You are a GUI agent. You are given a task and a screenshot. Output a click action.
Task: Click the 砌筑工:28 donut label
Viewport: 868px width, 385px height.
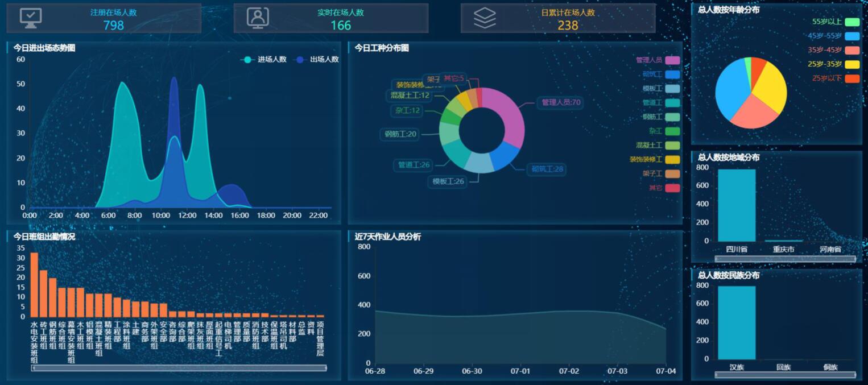click(547, 169)
